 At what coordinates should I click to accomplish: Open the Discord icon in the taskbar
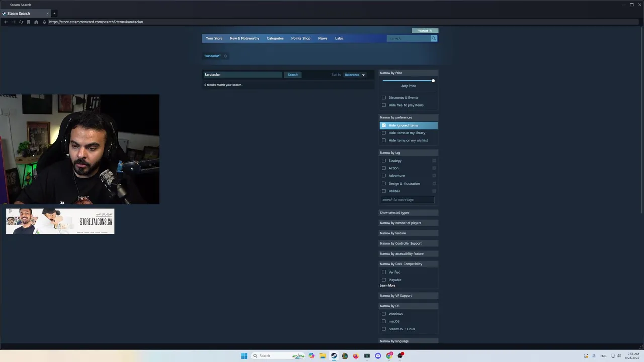click(x=378, y=356)
